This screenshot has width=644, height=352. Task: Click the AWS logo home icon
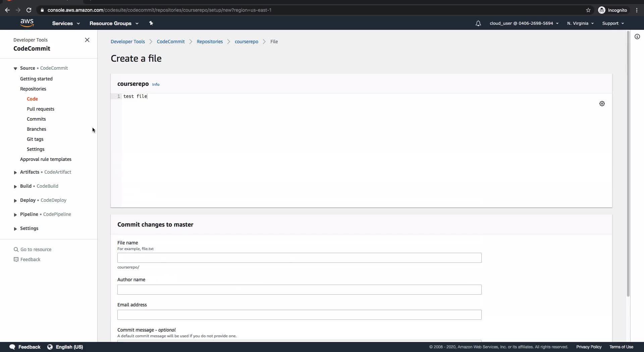(27, 23)
